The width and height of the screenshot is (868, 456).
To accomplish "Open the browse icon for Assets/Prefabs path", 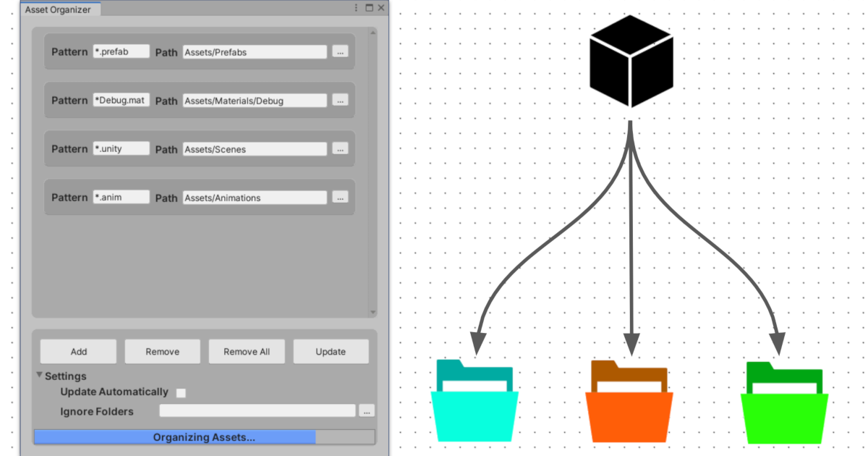I will coord(339,51).
